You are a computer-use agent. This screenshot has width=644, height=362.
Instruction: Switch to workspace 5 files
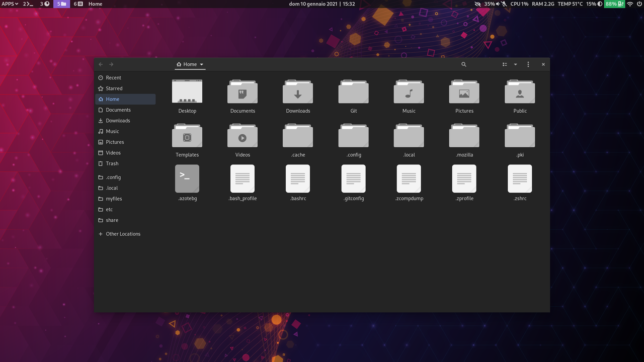(x=61, y=4)
